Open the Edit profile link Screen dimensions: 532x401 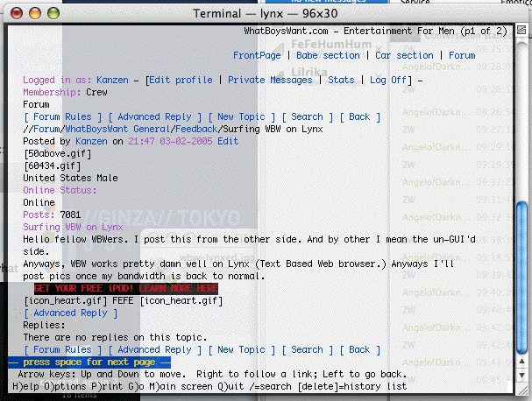tap(183, 80)
